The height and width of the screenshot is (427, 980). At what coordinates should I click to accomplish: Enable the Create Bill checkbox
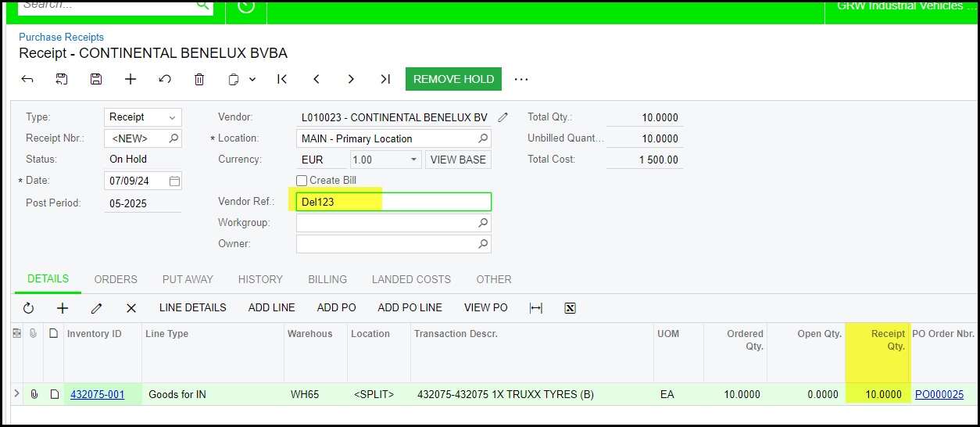302,181
